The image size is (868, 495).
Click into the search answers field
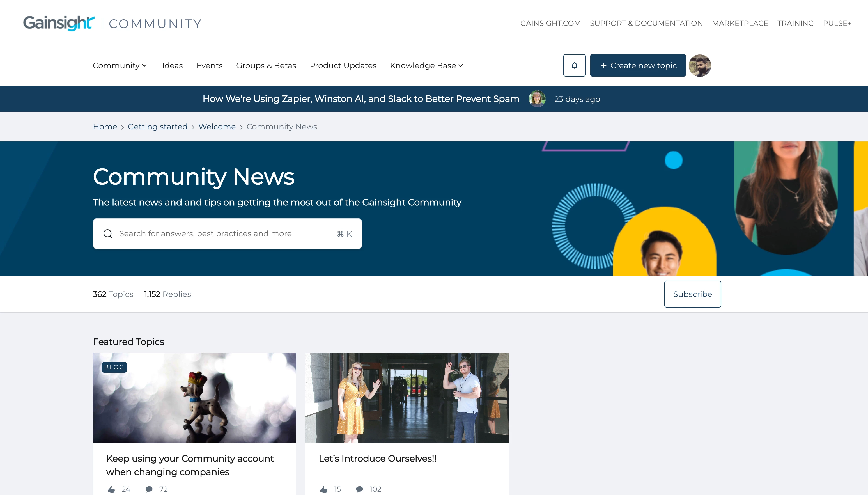tap(221, 234)
